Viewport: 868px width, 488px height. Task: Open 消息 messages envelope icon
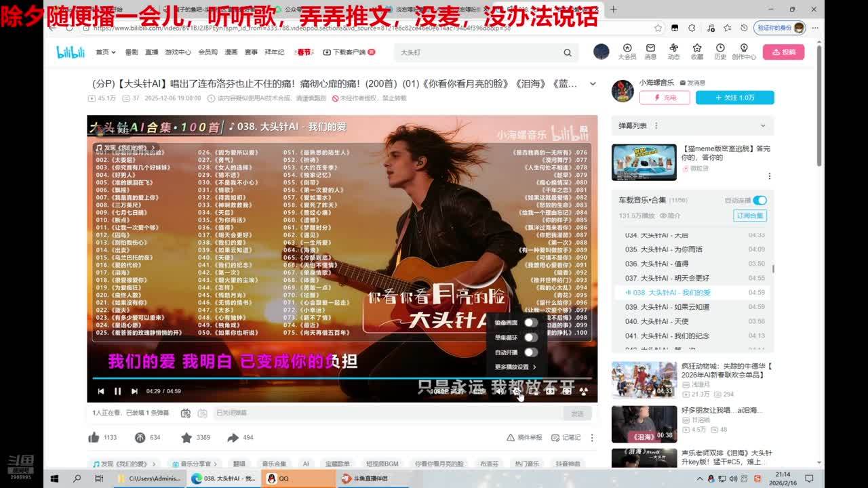(650, 52)
